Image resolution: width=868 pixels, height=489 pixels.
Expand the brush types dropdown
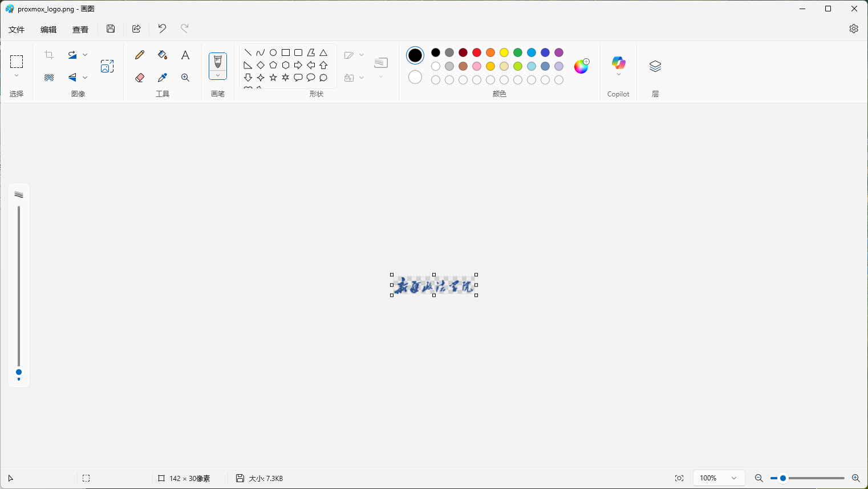(x=218, y=76)
